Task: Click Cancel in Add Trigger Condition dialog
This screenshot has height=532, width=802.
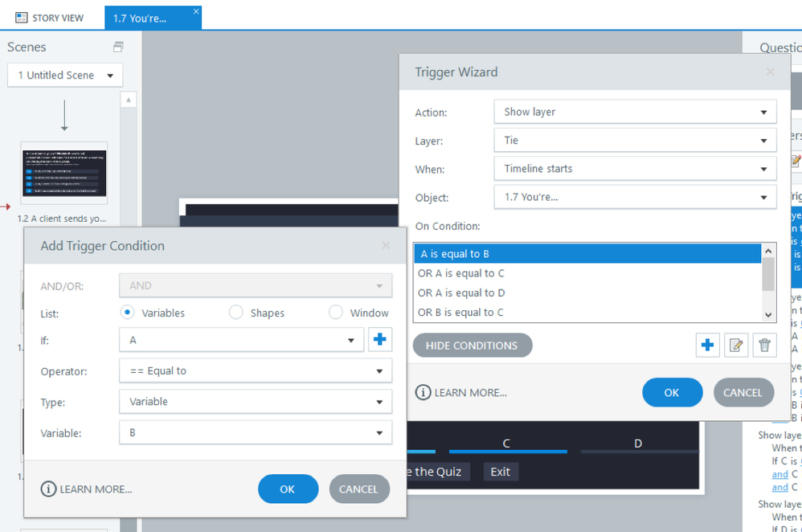Action: [359, 489]
